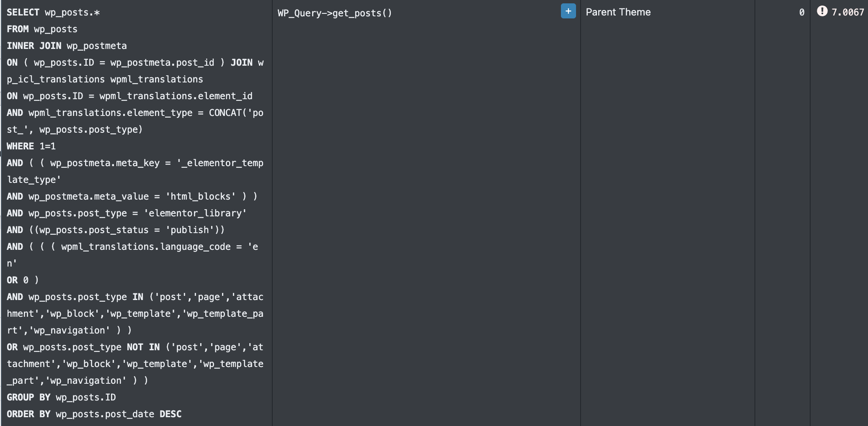The image size is (868, 426).
Task: Click the 7.0067 query time value
Action: (x=847, y=13)
